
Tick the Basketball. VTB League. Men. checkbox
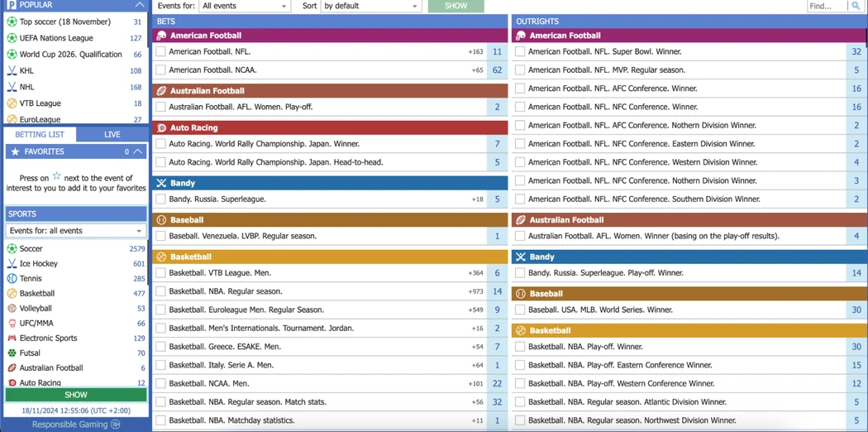coord(160,272)
